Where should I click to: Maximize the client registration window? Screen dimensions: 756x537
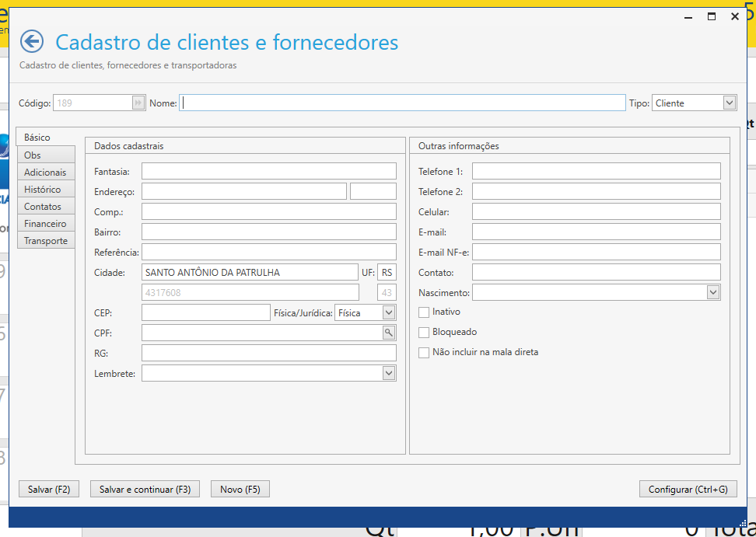click(711, 16)
